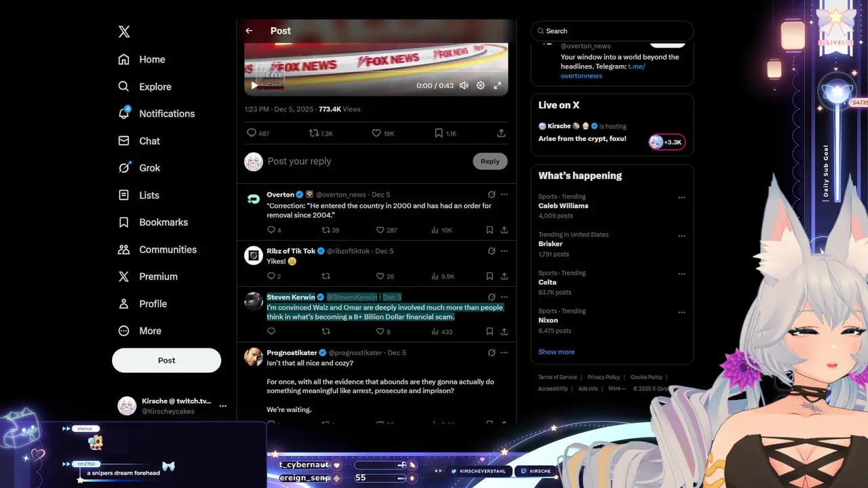The image size is (868, 488).
Task: Go back using the arrow beside Post
Action: 249,30
